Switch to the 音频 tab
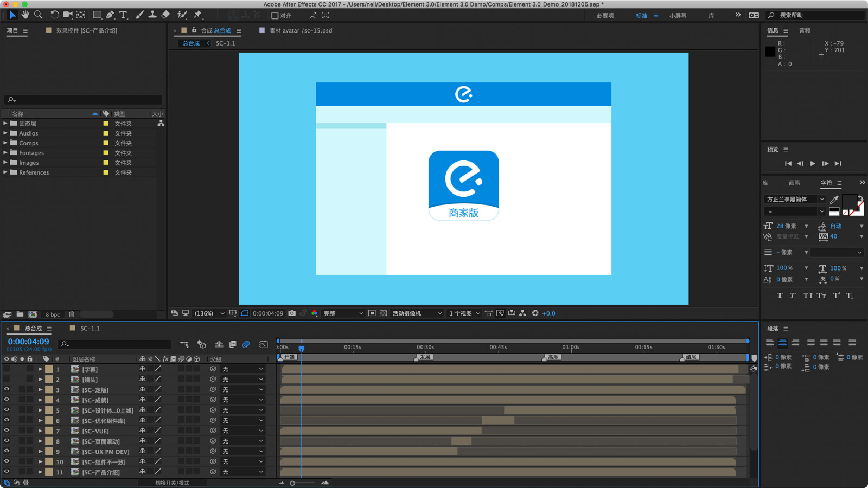868x488 pixels. point(805,31)
